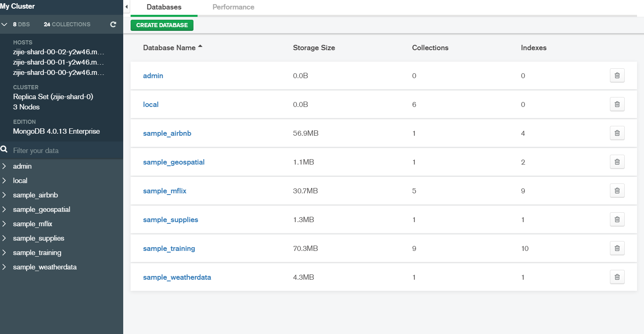Click 'MongoDB 4.0.13 Enterprise' edition text

click(56, 131)
